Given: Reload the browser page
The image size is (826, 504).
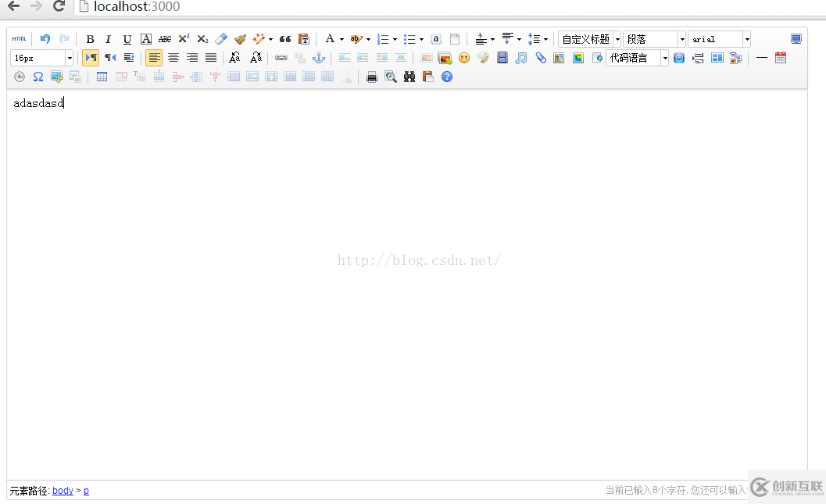Looking at the screenshot, I should 59,6.
